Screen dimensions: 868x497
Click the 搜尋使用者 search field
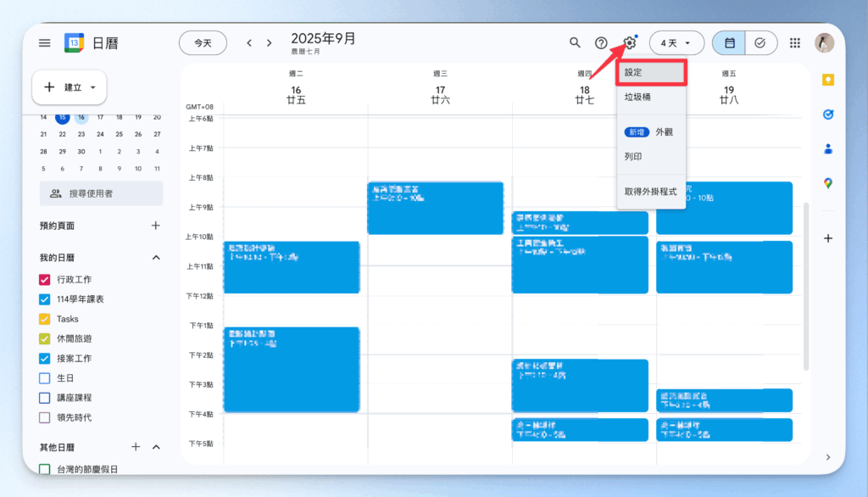point(101,193)
